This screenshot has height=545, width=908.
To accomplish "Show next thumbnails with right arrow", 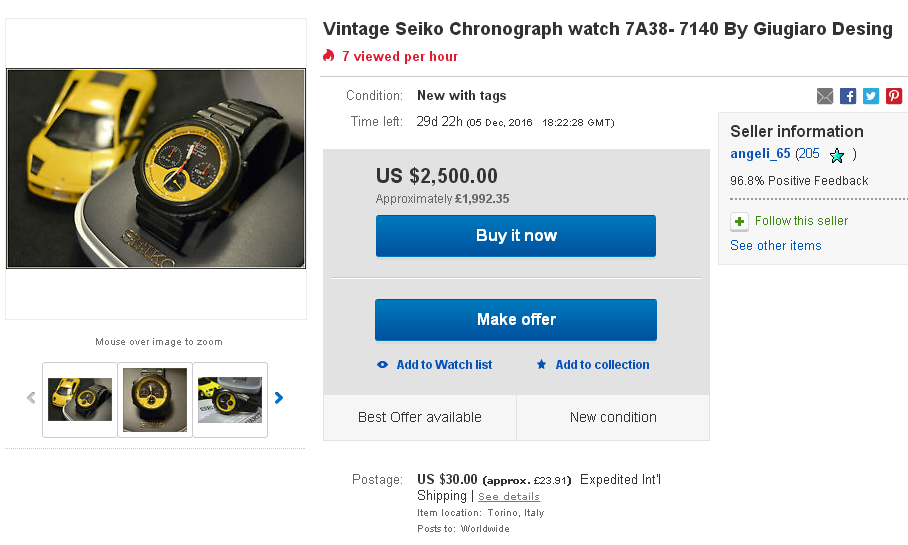I will pos(279,398).
